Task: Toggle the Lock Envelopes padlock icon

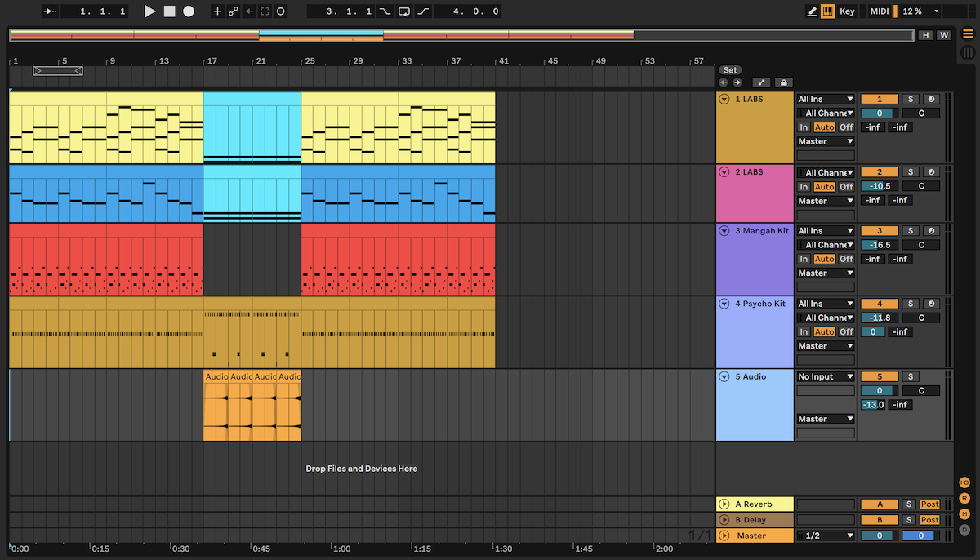Action: point(783,82)
